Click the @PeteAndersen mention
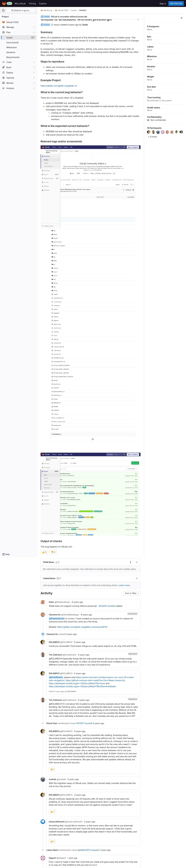This screenshot has width=186, height=868. coord(57,619)
